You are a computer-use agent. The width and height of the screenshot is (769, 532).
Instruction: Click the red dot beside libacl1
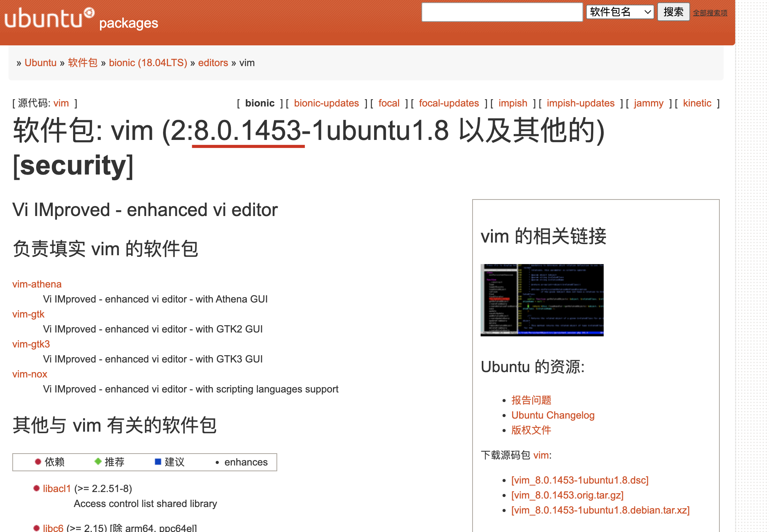coord(37,488)
